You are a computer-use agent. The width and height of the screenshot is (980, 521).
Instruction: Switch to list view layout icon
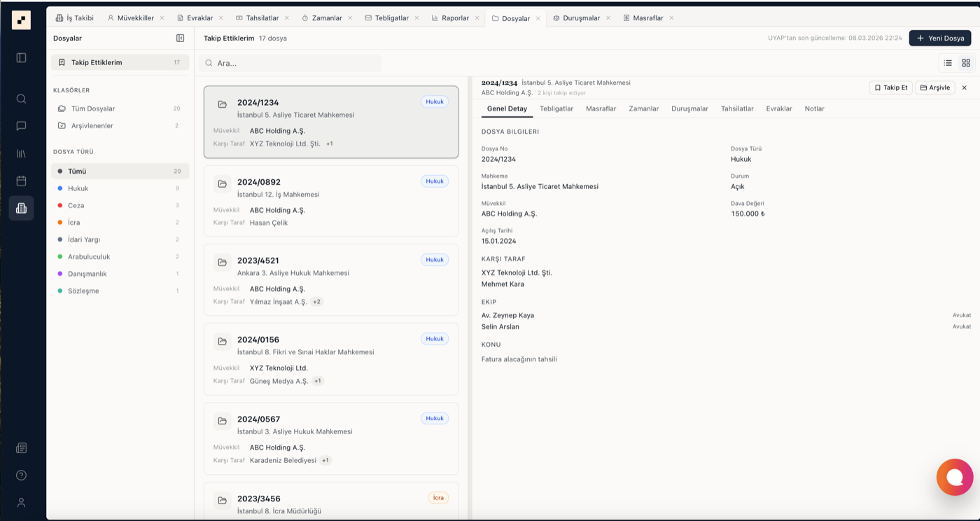948,63
